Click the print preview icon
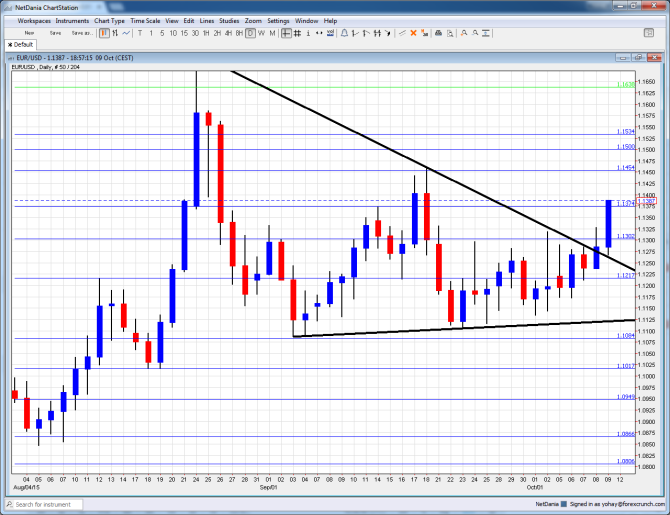Image resolution: width=670 pixels, height=515 pixels. click(x=450, y=33)
